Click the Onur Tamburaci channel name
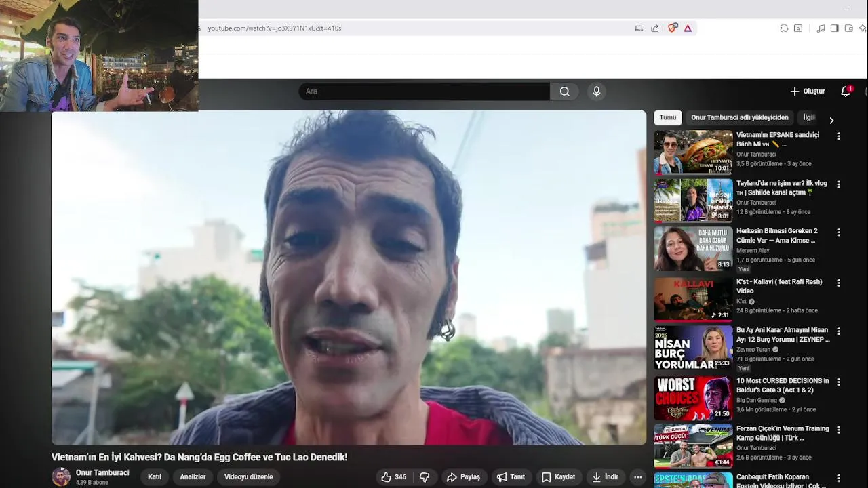Viewport: 868px width, 488px height. click(x=102, y=473)
